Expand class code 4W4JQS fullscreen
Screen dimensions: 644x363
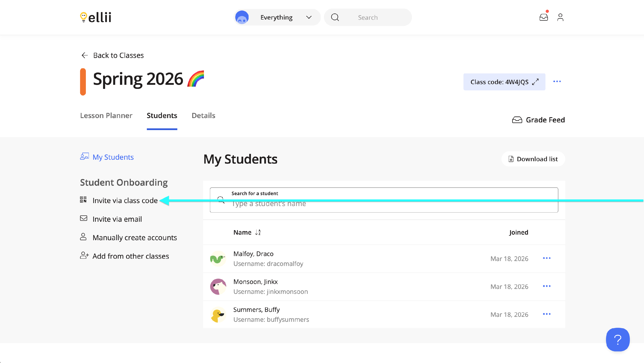535,82
